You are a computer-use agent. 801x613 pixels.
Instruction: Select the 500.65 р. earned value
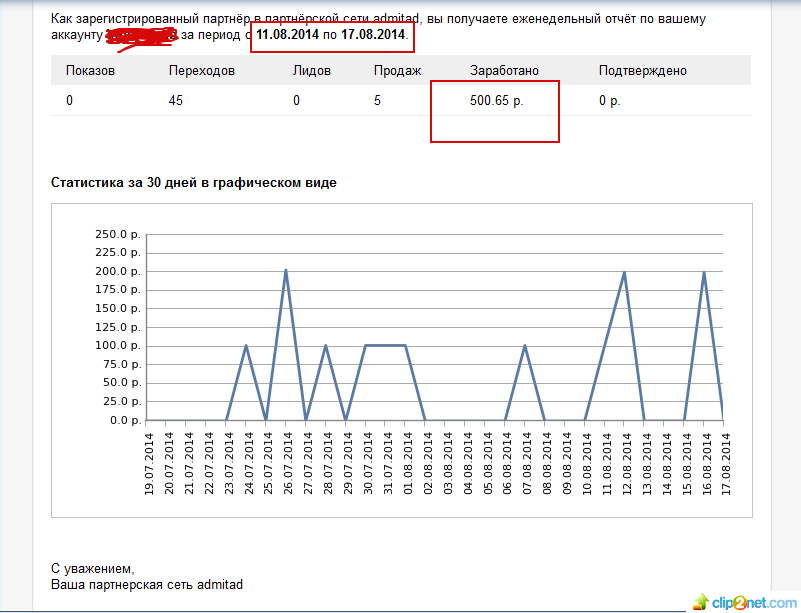click(x=497, y=100)
